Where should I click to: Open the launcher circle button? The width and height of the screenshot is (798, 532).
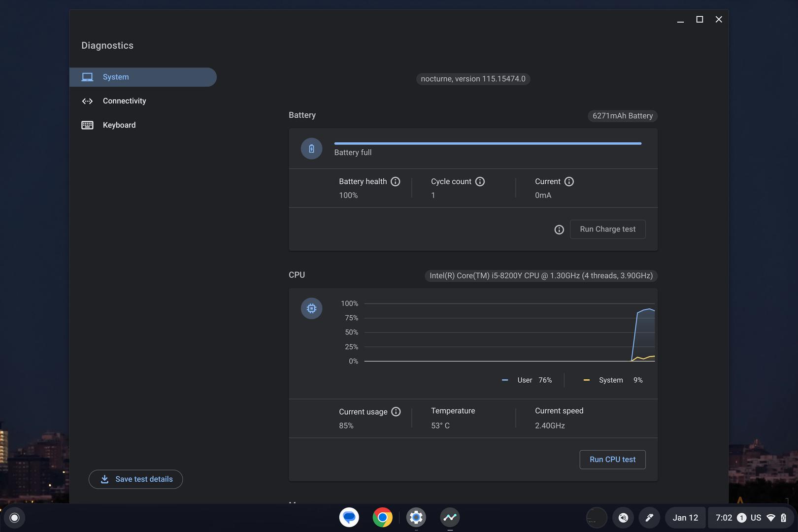click(x=14, y=518)
